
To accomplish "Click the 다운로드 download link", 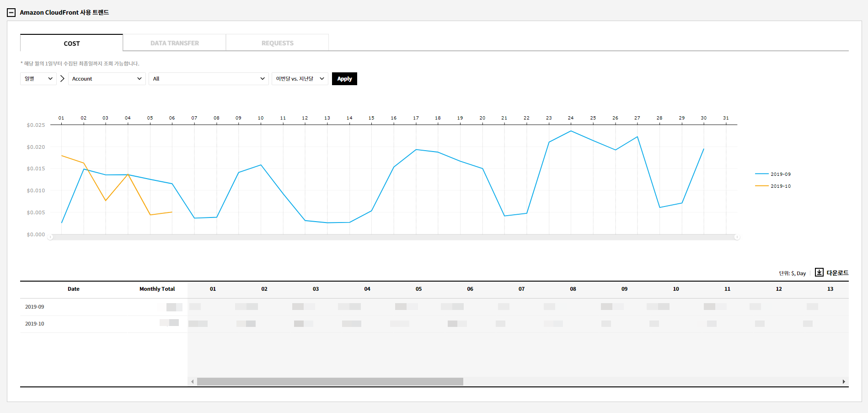I will point(837,273).
